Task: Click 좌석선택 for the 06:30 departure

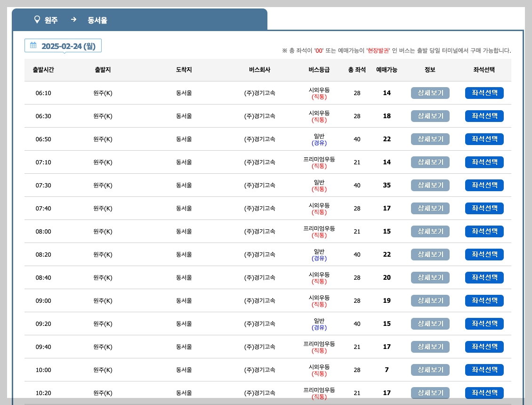Action: 484,116
